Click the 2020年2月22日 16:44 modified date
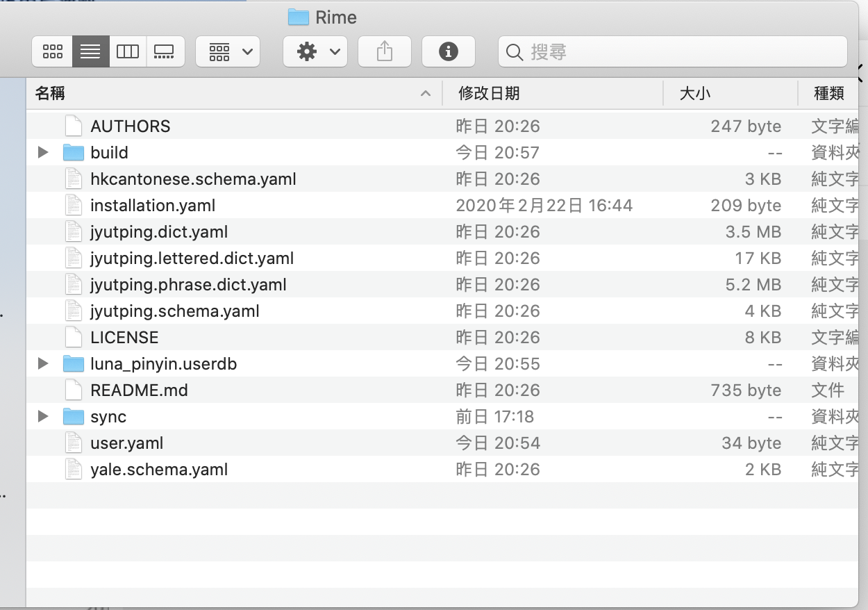868x610 pixels. 544,206
